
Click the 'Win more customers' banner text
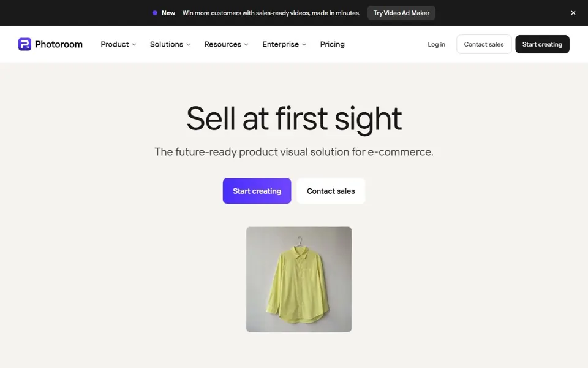point(271,13)
